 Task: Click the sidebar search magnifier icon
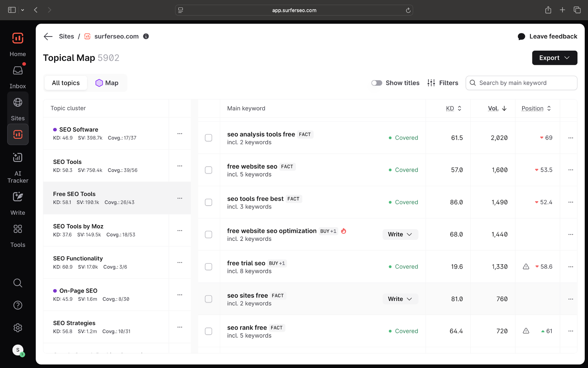point(18,283)
